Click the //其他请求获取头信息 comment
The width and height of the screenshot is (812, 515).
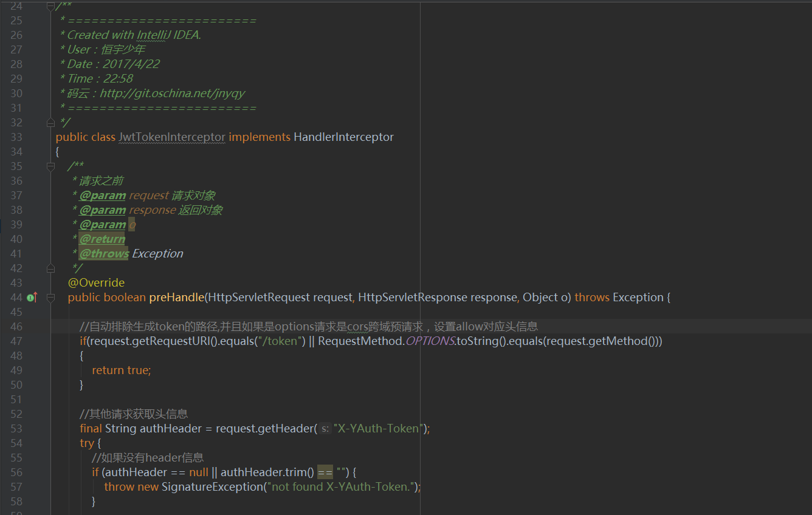point(134,414)
